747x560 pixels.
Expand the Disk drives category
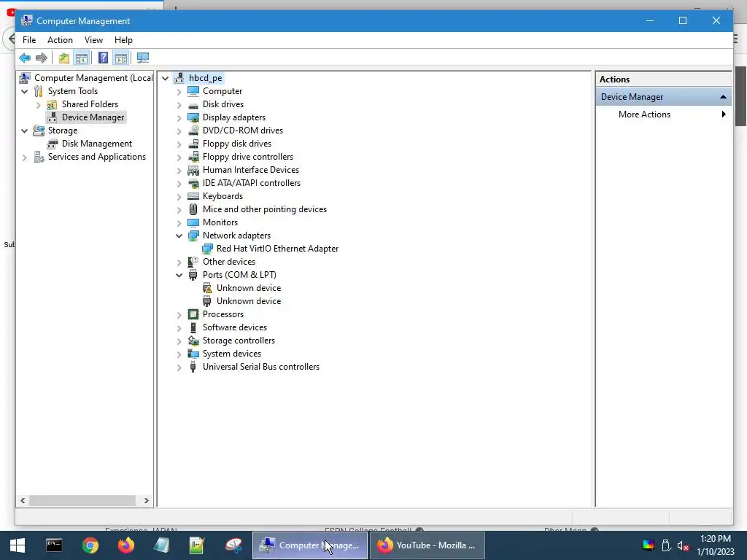coord(179,104)
